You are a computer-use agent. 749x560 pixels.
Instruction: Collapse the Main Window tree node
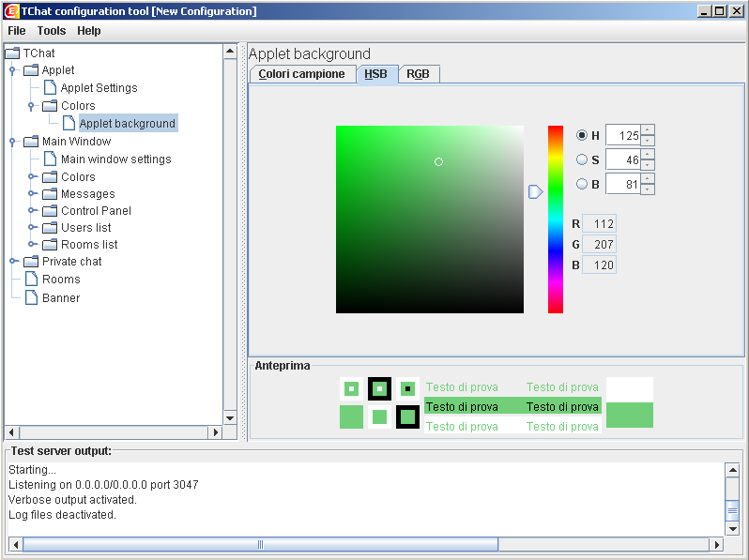12,142
